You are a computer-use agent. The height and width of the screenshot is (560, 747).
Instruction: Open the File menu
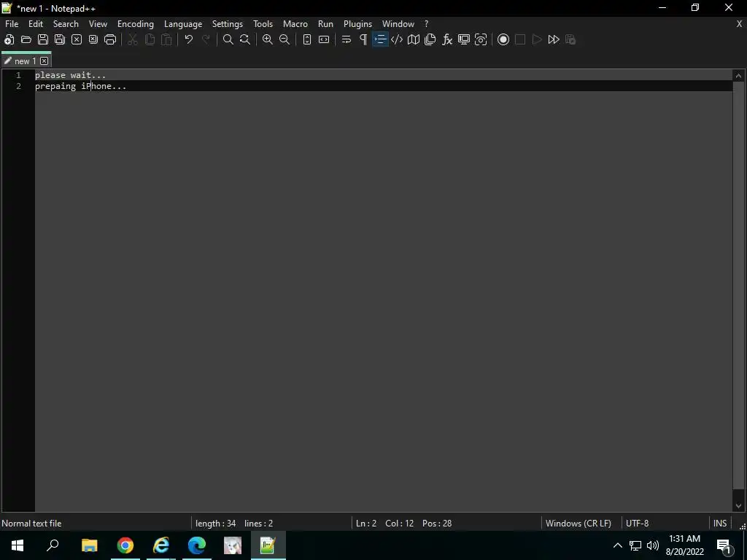(x=12, y=24)
